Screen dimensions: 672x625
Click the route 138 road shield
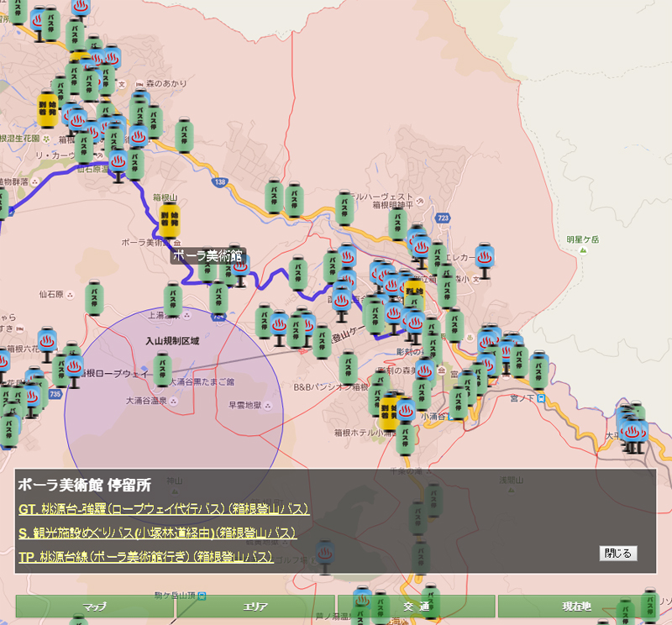pyautogui.click(x=219, y=181)
